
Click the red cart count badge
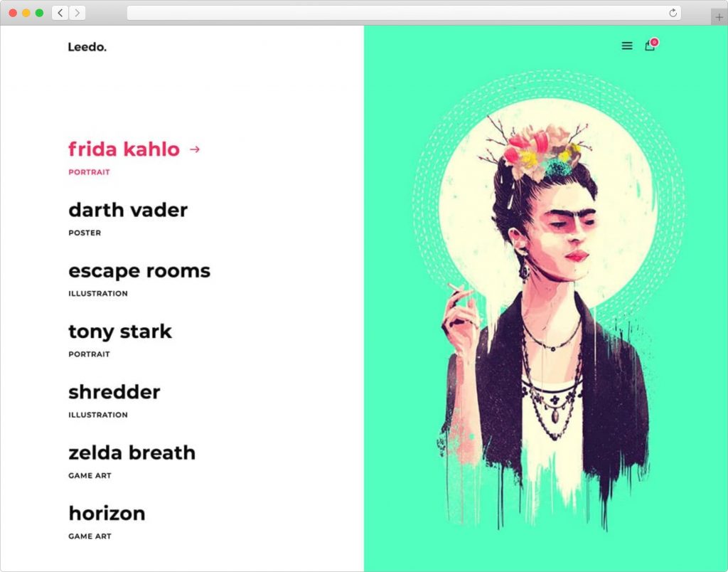654,42
